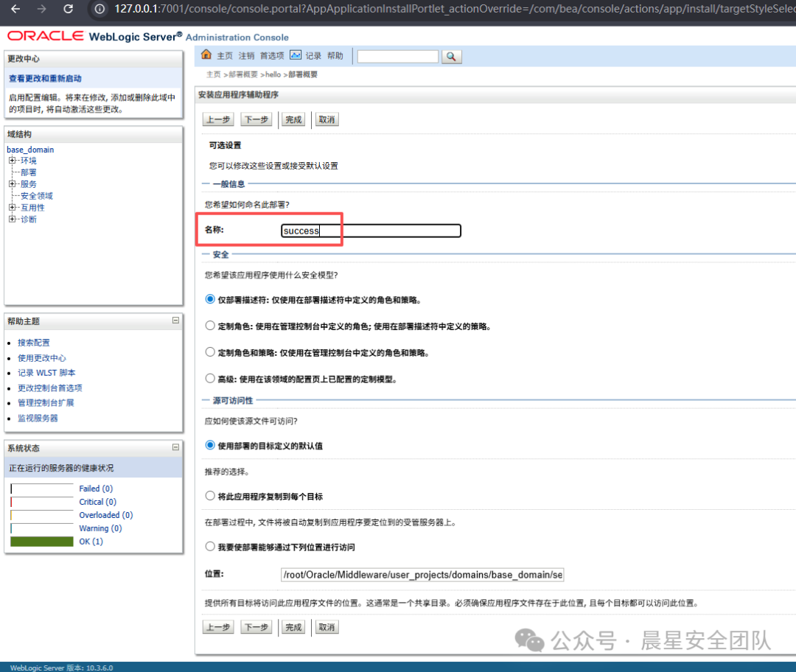
Task: Click the record chart icon near 记录
Action: pos(296,55)
